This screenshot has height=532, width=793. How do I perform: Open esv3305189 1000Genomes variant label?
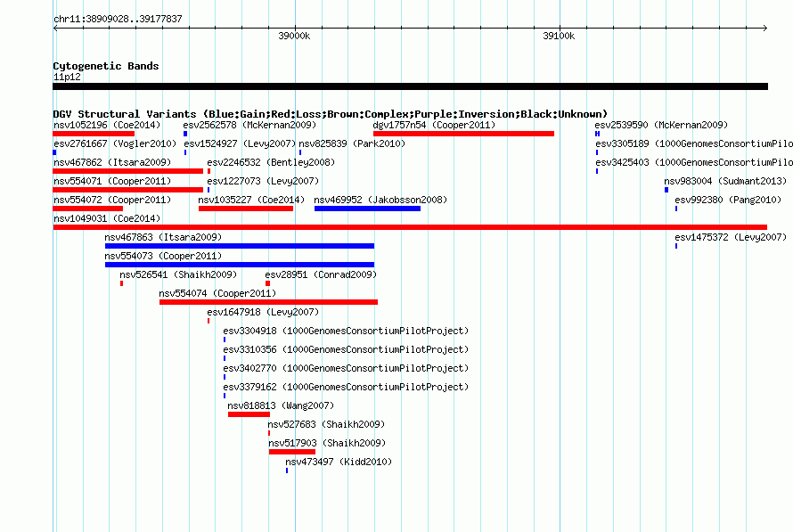[x=694, y=143]
